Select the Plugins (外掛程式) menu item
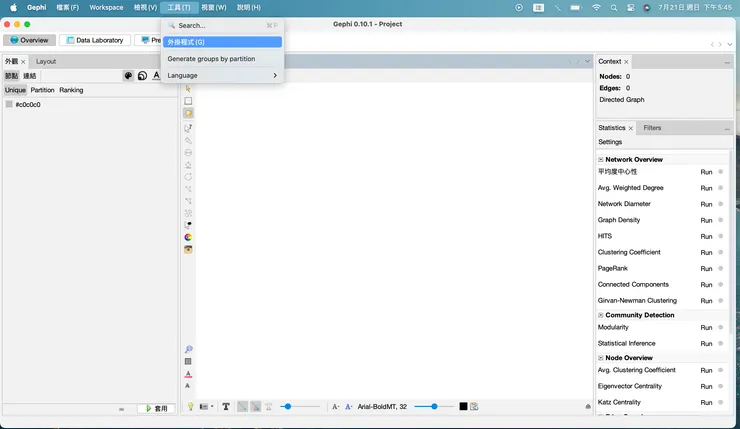 [x=222, y=42]
